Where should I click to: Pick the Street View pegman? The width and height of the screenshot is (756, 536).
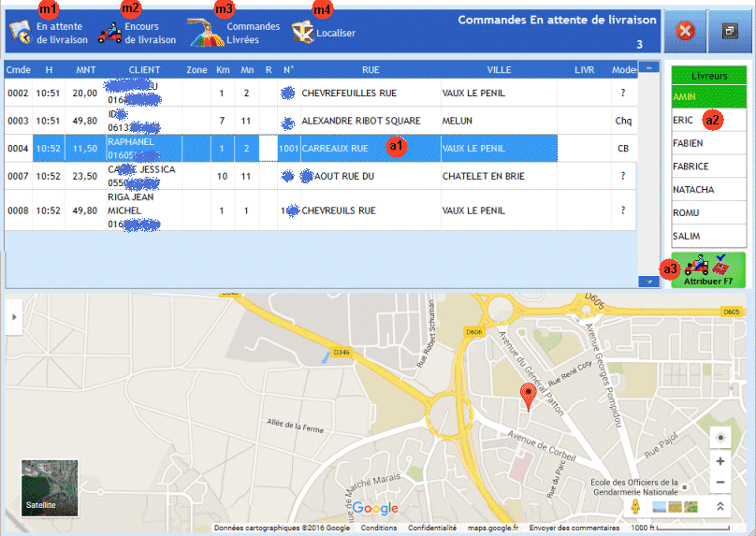point(635,506)
